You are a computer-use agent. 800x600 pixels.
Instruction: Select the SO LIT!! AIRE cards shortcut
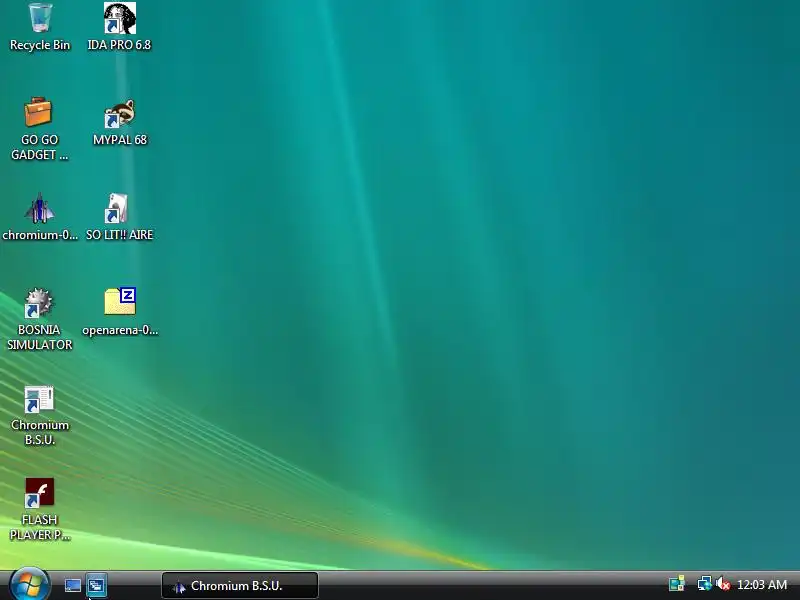pyautogui.click(x=119, y=216)
